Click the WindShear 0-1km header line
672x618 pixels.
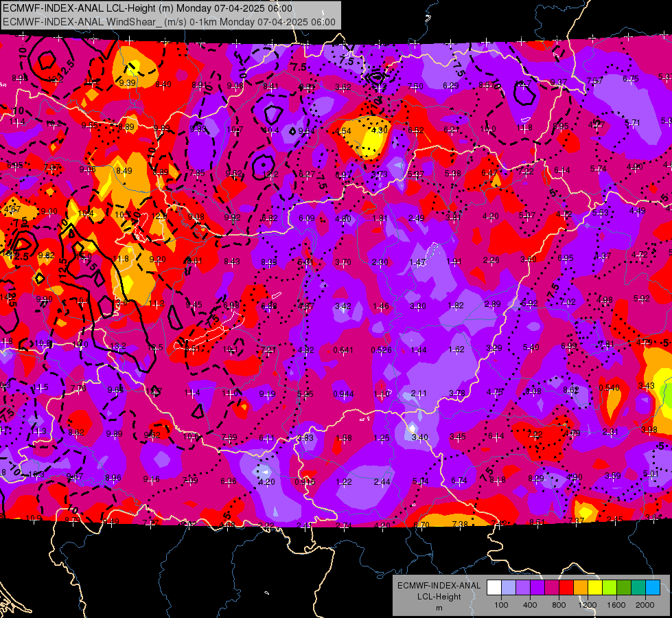pos(170,22)
